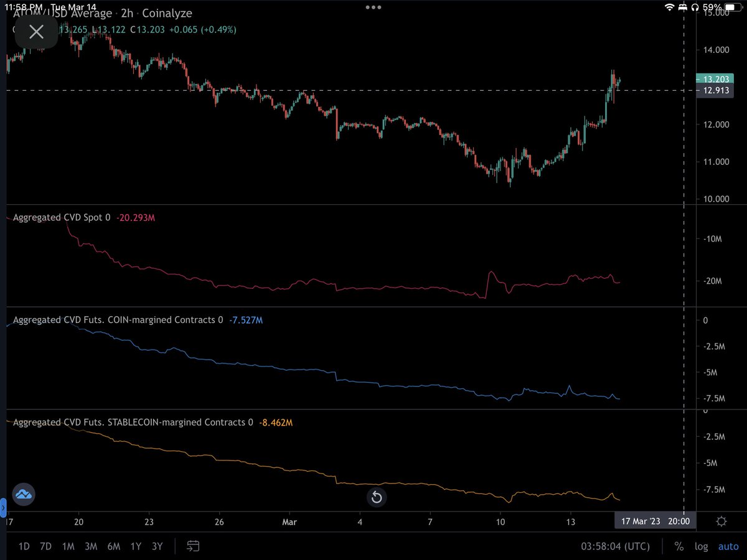The width and height of the screenshot is (747, 560).
Task: Tap the blue side handle on left edge
Action: [x=2, y=507]
